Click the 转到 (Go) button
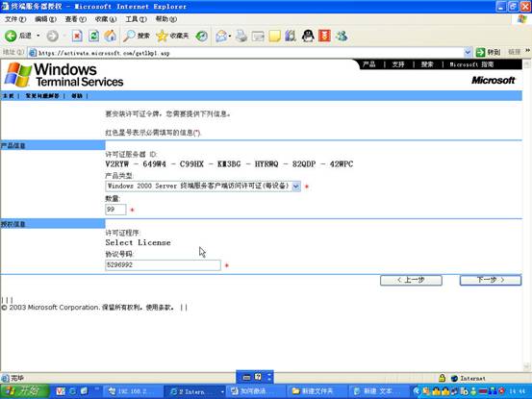The width and height of the screenshot is (532, 399). point(488,52)
